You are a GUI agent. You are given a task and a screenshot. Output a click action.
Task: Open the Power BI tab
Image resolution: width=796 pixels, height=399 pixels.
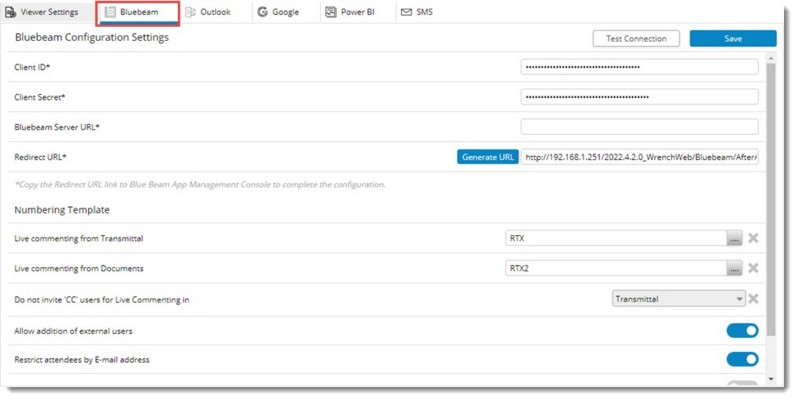pyautogui.click(x=350, y=12)
